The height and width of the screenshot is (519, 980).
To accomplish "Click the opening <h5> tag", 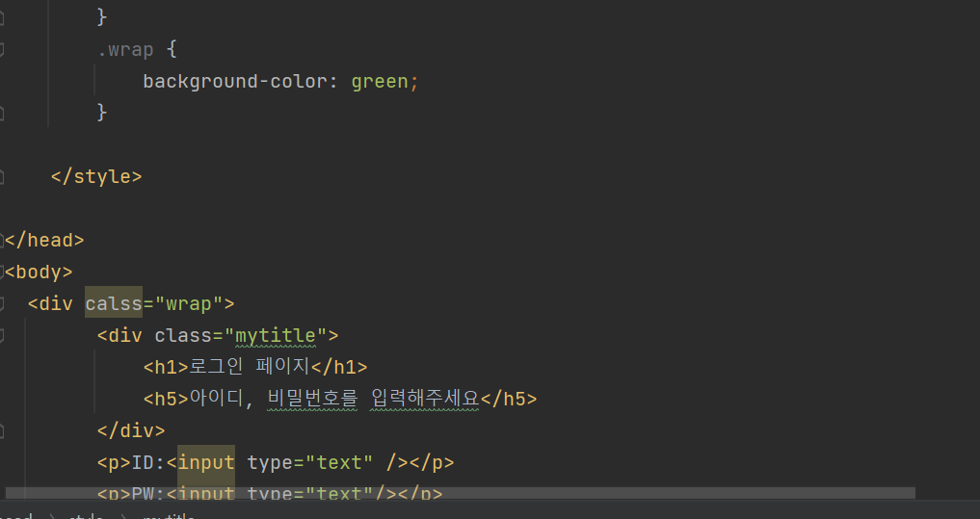I will (166, 399).
